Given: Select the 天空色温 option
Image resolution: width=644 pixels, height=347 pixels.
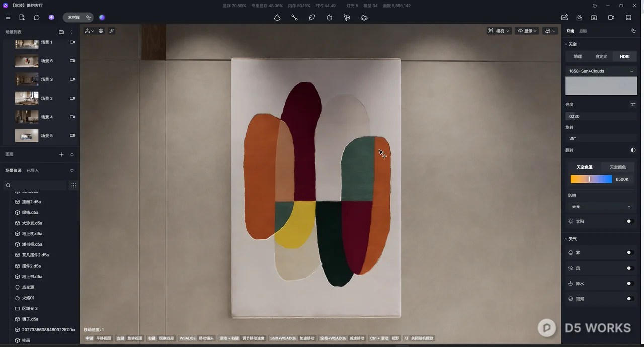Looking at the screenshot, I should pyautogui.click(x=584, y=167).
